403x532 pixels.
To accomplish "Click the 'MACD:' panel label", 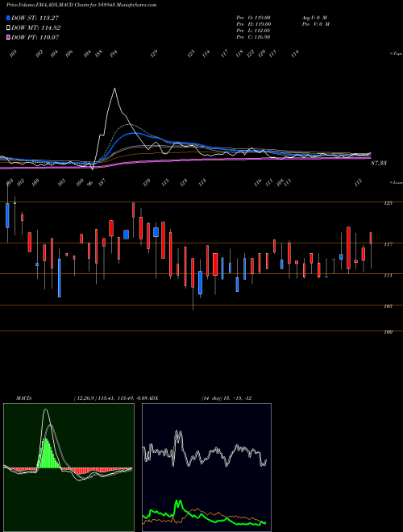I will [23, 398].
